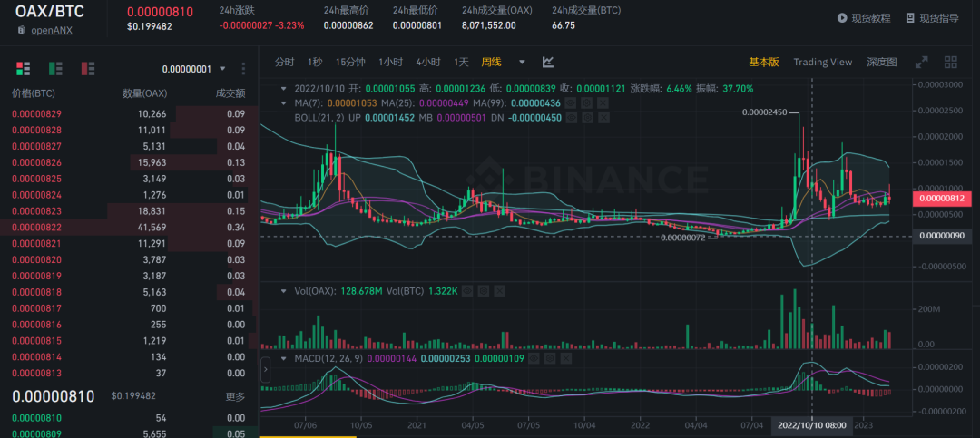Viewport: 980px width, 438px height.
Task: Collapse the Vol(OAX) indicator legend
Action: (284, 291)
